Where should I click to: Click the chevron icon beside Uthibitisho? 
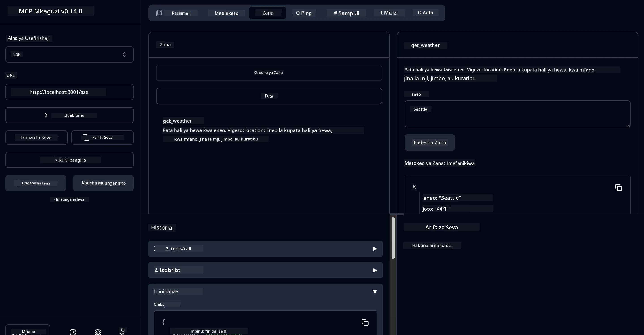click(x=46, y=115)
